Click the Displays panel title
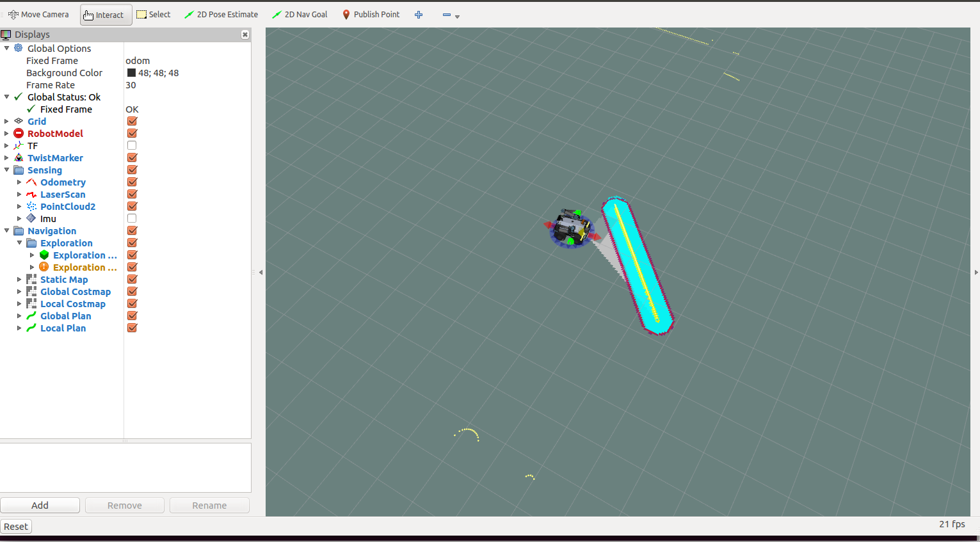 (32, 35)
